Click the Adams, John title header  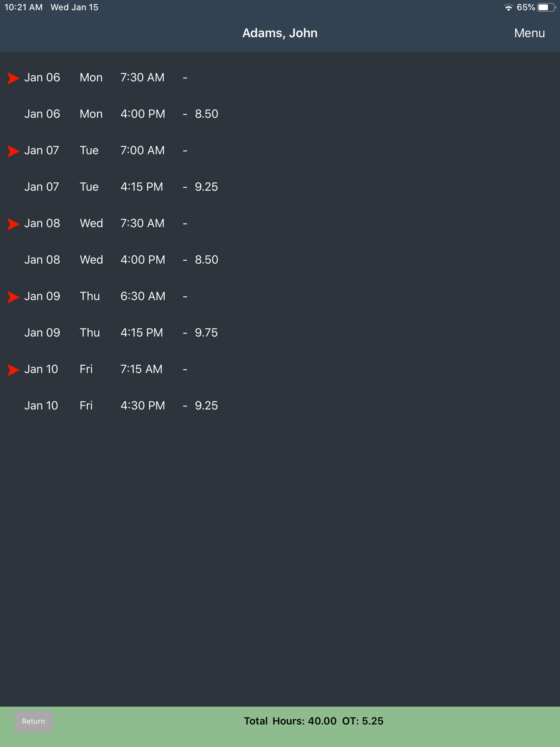280,33
